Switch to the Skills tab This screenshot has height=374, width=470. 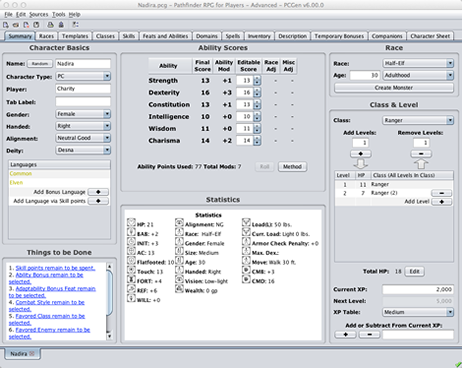129,36
